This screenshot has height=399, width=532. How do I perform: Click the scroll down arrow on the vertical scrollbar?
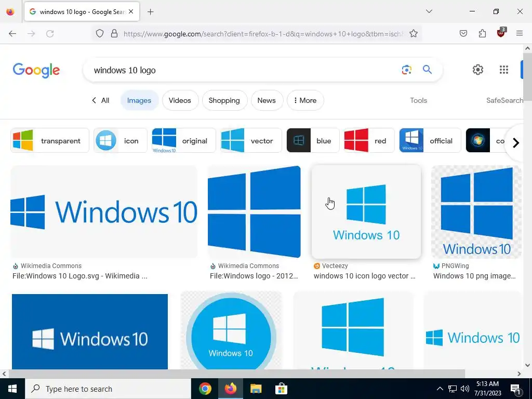527,365
